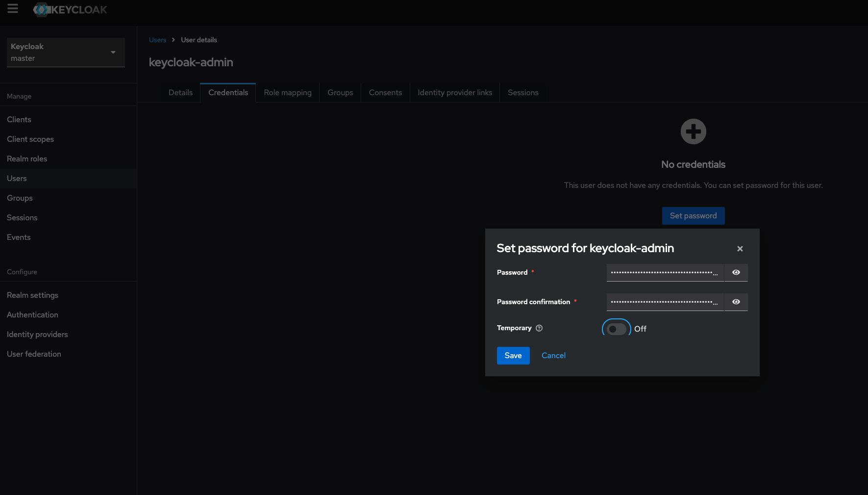Click the No credentials heading
The width and height of the screenshot is (868, 495).
(x=693, y=164)
